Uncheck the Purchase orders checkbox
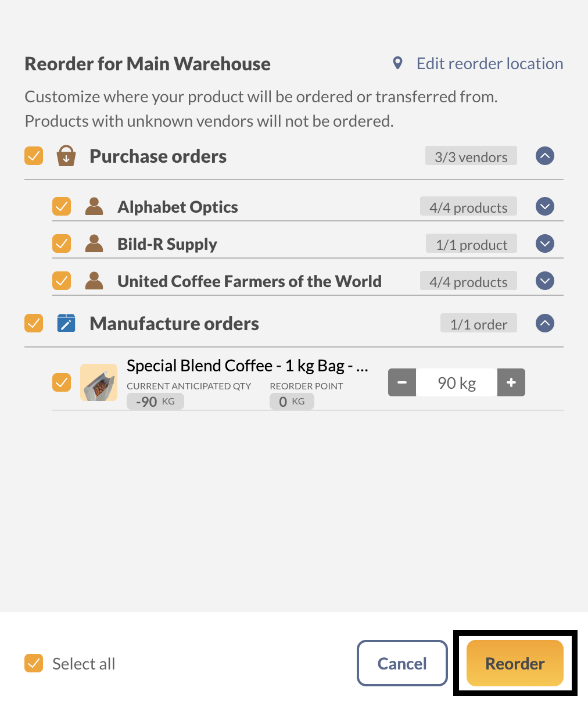The width and height of the screenshot is (588, 709). coord(34,156)
